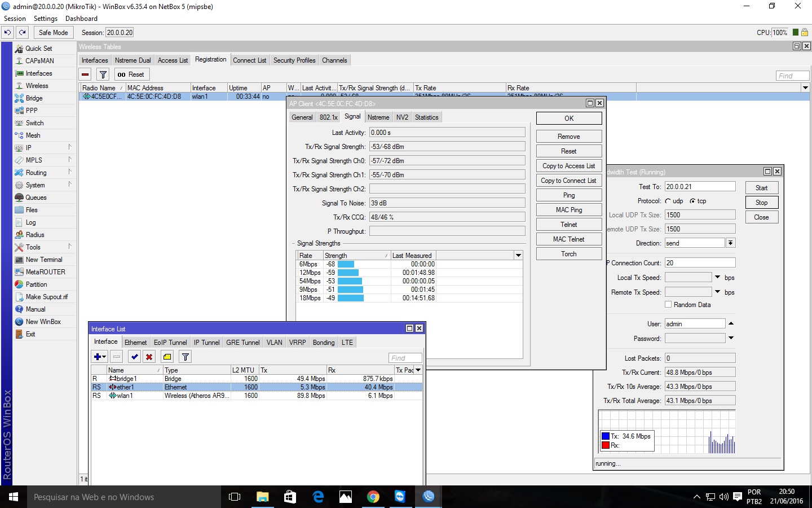Open the Signal Strengths column dropdown

tap(518, 256)
